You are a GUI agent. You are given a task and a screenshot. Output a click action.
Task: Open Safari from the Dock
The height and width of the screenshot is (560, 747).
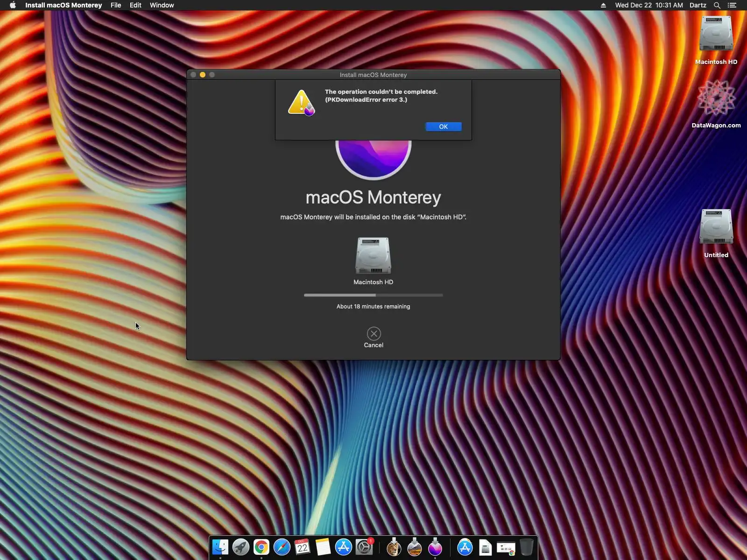282,547
